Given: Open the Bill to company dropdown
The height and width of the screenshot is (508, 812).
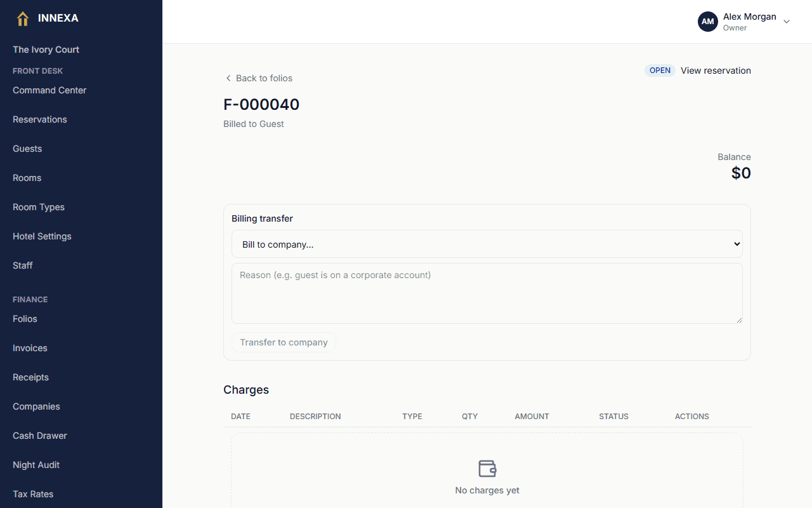Looking at the screenshot, I should tap(487, 244).
